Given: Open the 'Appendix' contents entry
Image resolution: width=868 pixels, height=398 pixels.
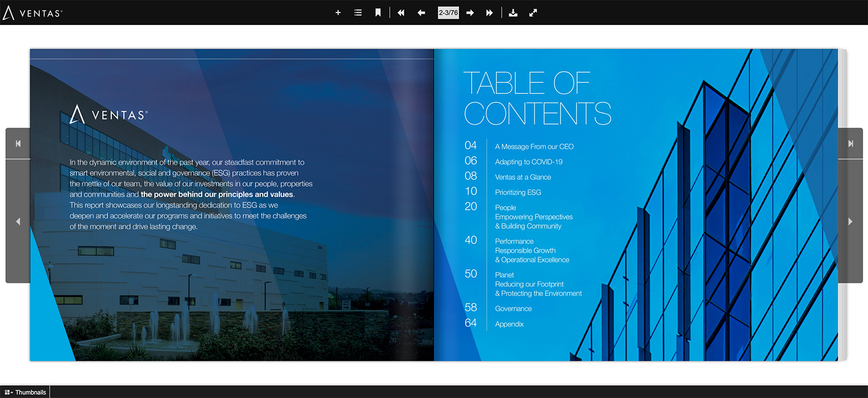Looking at the screenshot, I should [x=509, y=324].
